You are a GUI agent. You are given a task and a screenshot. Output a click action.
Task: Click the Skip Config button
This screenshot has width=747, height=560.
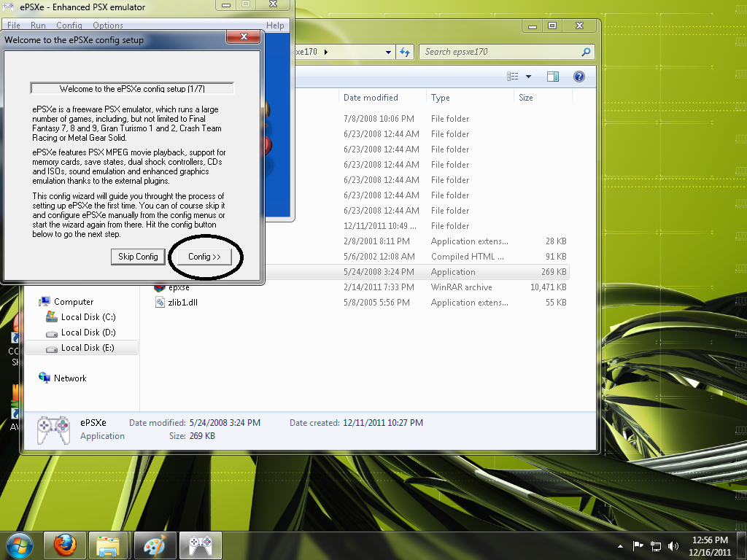138,257
